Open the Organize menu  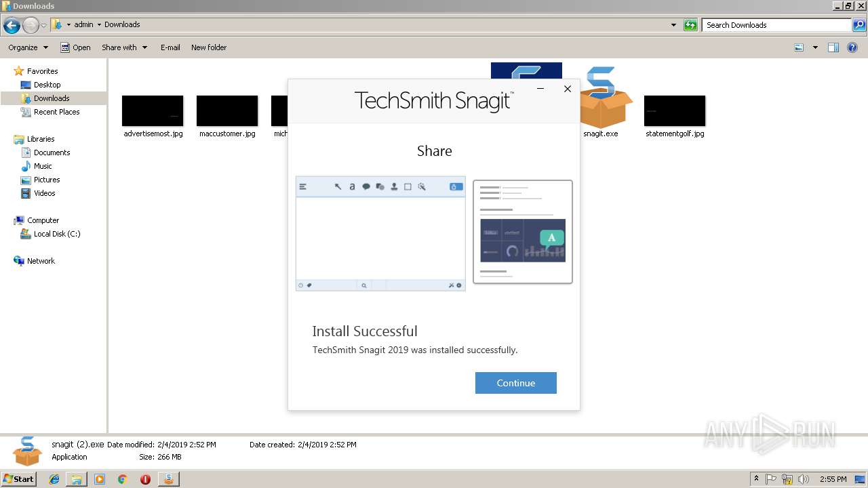(x=28, y=47)
